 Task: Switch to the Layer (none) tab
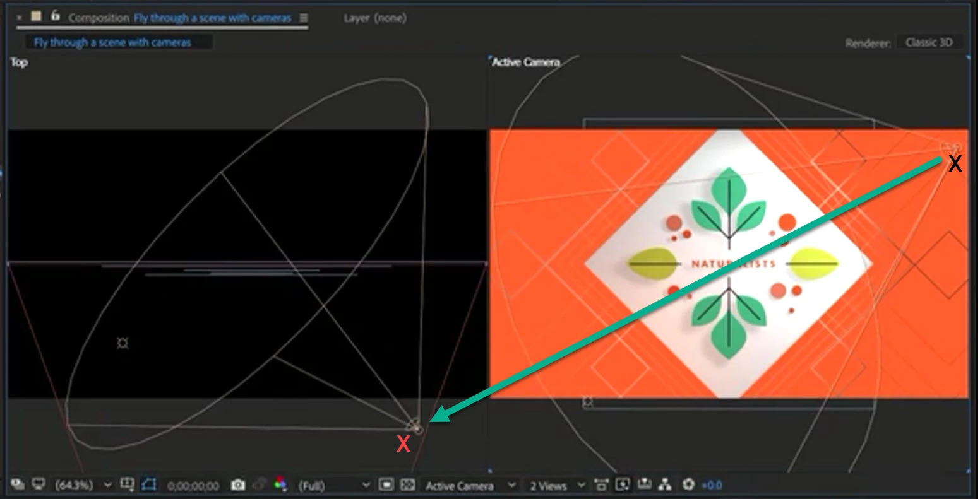(x=374, y=18)
